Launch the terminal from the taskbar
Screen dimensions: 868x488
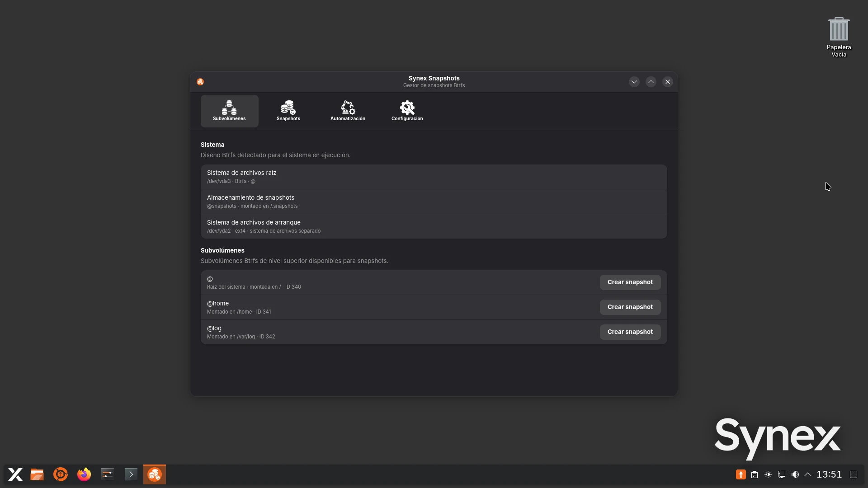pos(131,474)
